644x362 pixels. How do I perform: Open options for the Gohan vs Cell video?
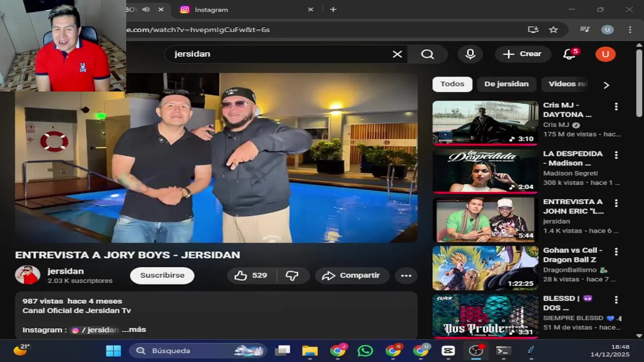tap(616, 251)
